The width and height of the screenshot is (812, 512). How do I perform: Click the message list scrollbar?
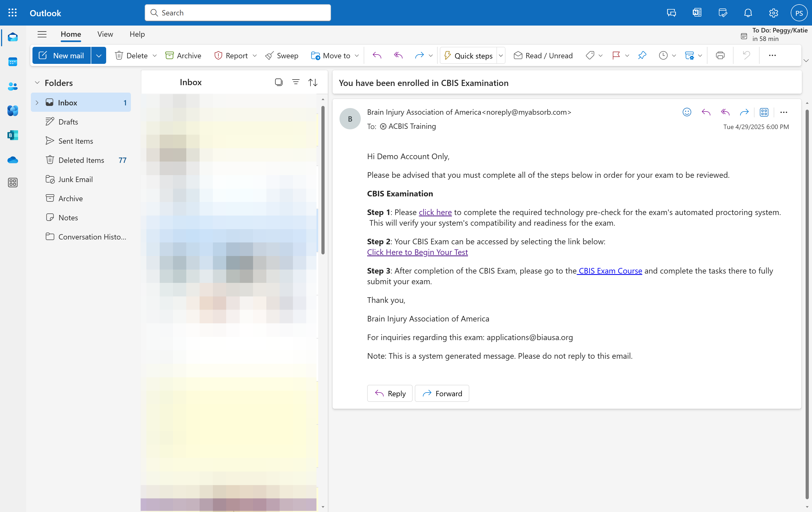(323, 180)
